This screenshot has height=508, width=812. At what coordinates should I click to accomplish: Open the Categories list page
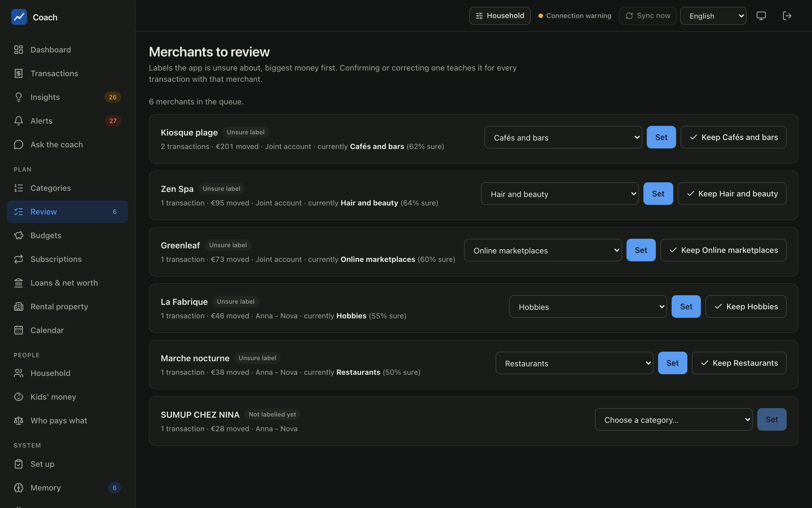(x=67, y=188)
